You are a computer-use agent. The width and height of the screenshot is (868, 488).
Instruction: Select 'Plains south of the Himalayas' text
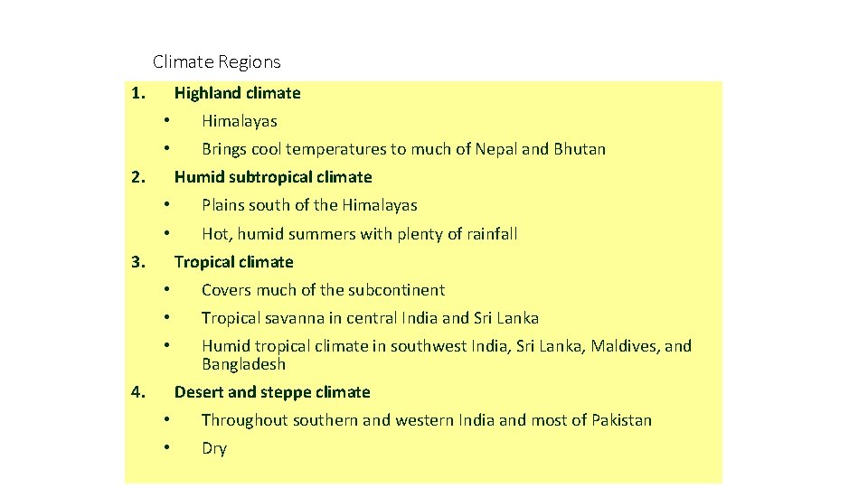point(309,205)
